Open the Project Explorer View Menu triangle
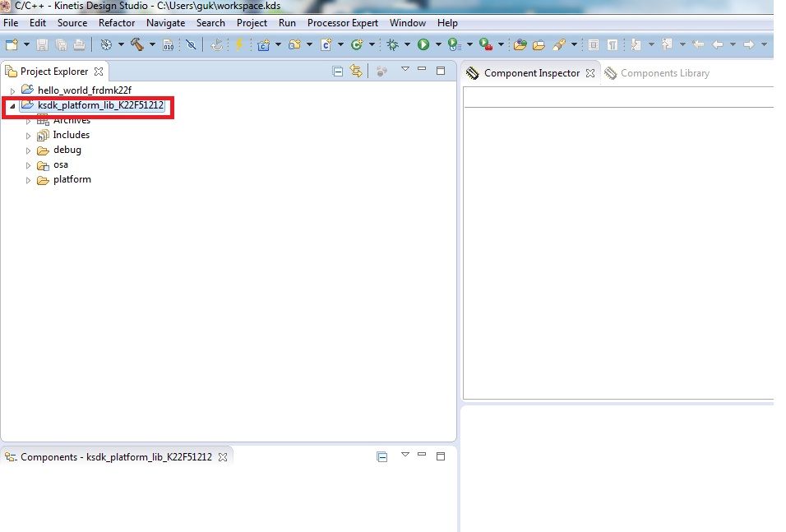 (x=405, y=69)
